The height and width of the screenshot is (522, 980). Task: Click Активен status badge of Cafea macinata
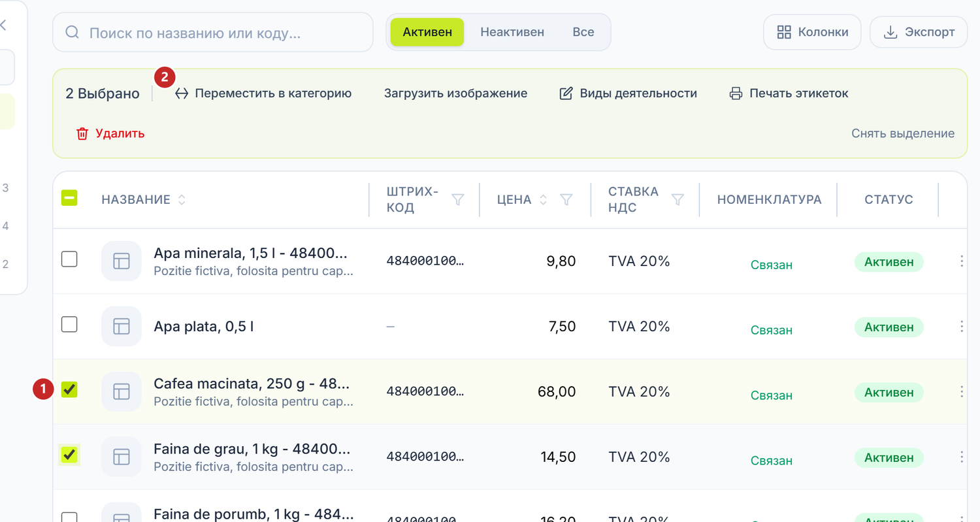coord(889,393)
